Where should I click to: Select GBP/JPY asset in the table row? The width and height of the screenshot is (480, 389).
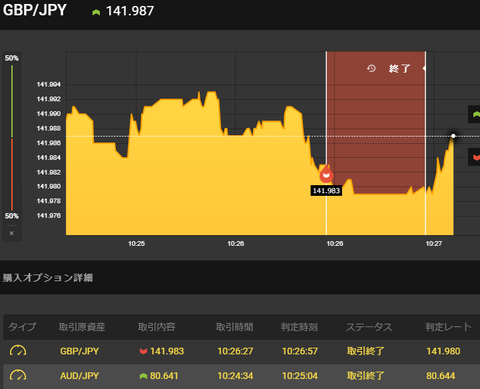[79, 351]
